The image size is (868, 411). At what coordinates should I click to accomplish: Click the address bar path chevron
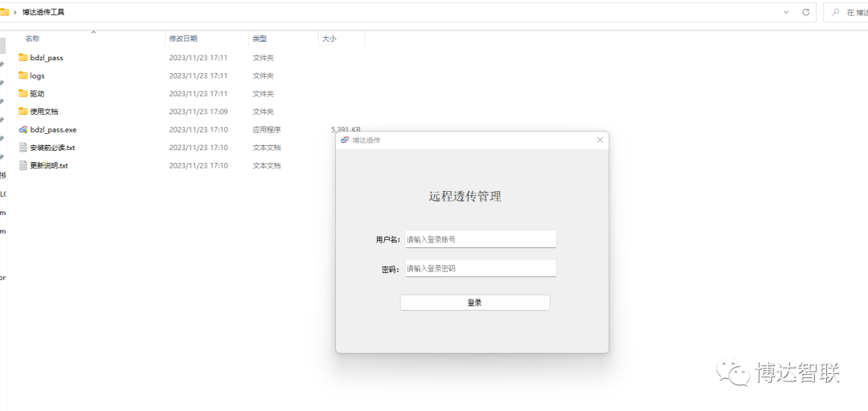click(15, 12)
